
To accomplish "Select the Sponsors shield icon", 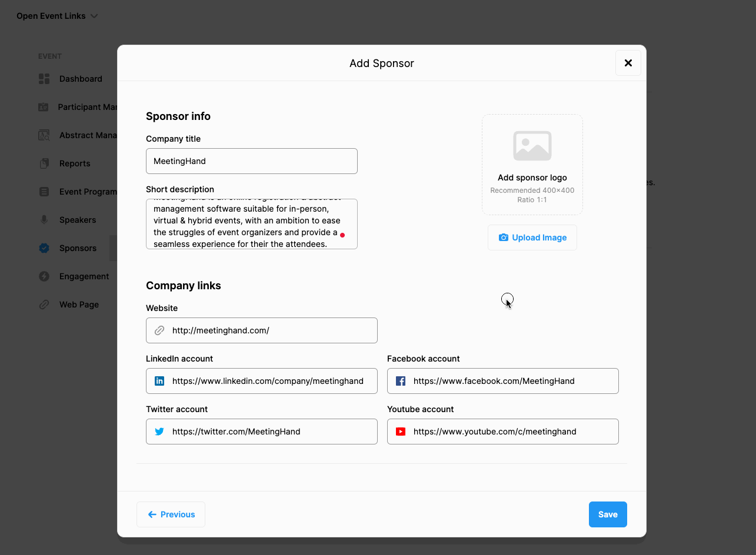I will pyautogui.click(x=44, y=248).
